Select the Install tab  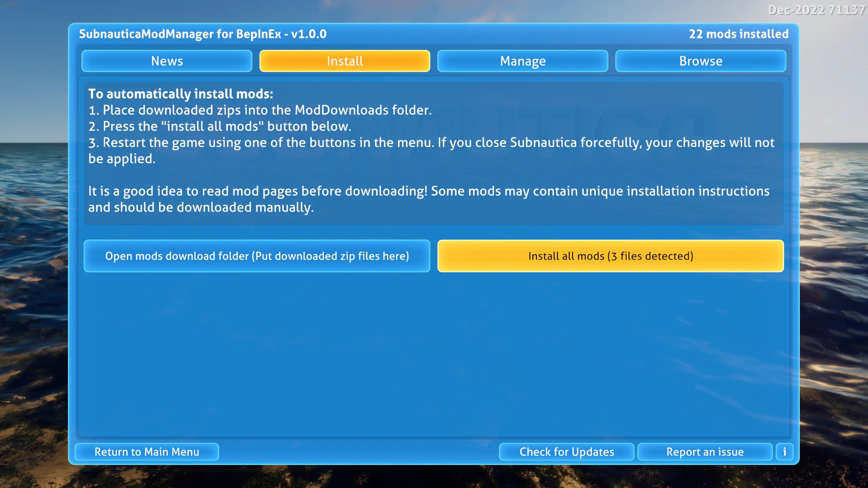(345, 61)
